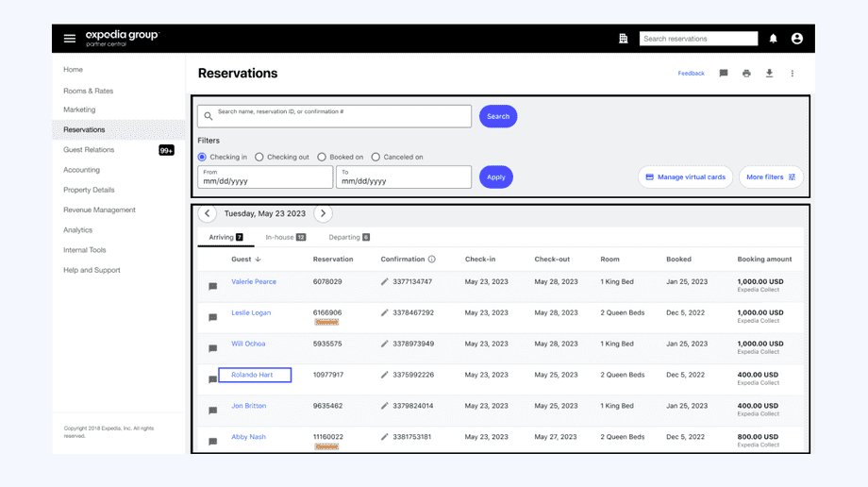Viewport: 868px width, 487px height.
Task: Click reservation number 6078029
Action: (x=327, y=281)
